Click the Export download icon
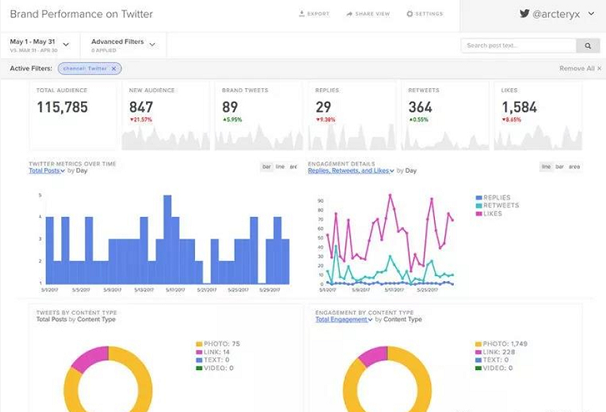Screen dimensions: 606x412 pos(301,14)
